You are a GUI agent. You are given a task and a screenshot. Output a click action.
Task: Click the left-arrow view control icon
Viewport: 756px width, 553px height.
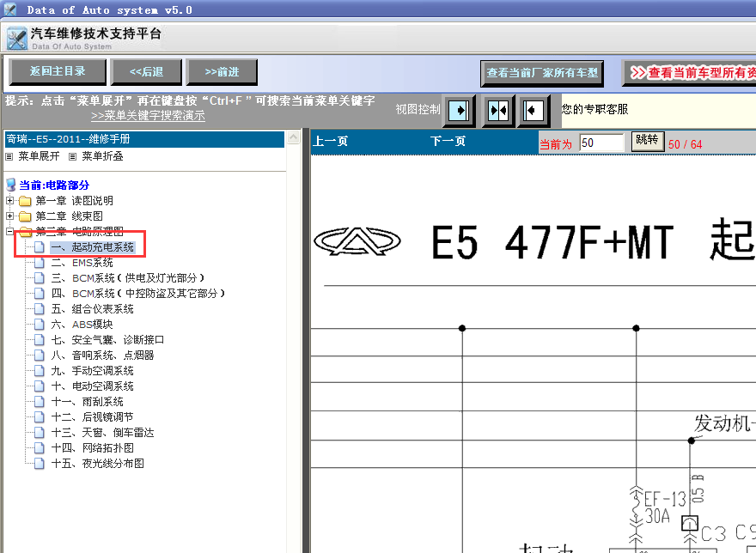533,111
